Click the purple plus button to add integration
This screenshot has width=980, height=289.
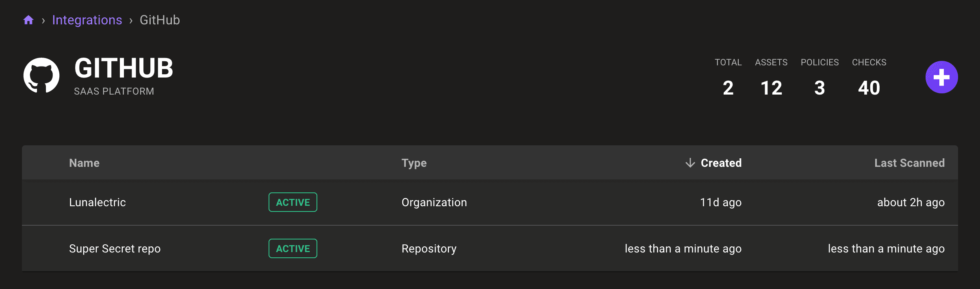pyautogui.click(x=941, y=77)
